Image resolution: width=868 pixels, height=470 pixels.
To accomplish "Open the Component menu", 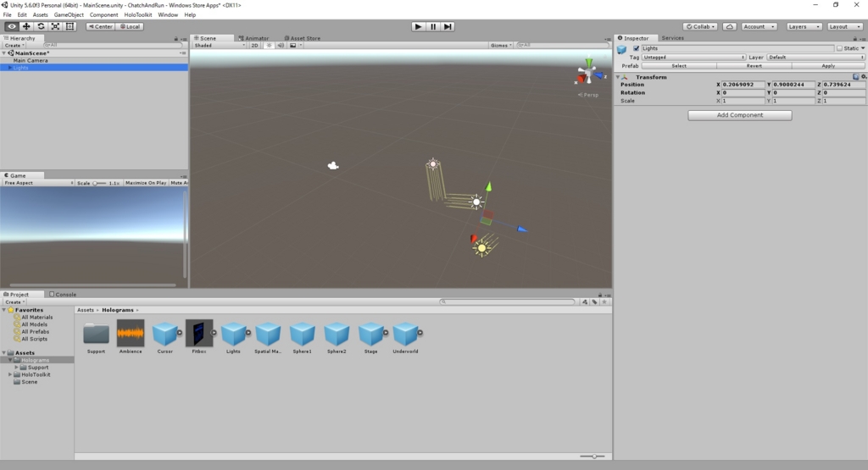I will [x=103, y=15].
